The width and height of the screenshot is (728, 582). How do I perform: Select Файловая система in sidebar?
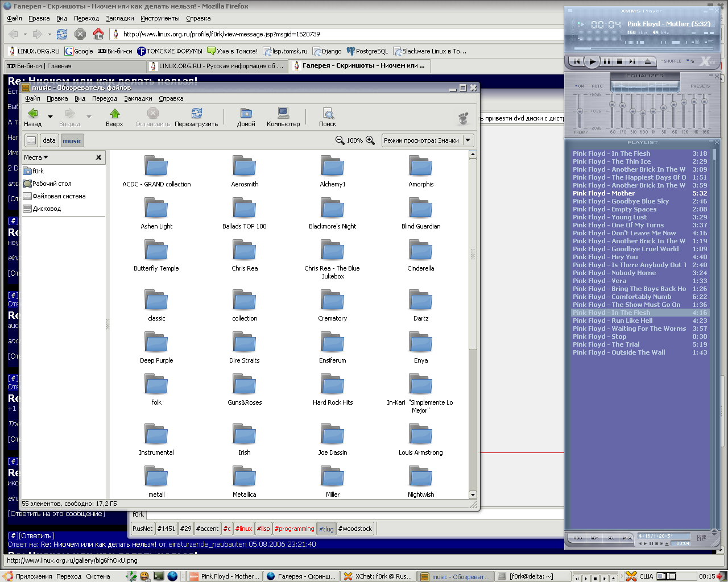click(x=55, y=196)
